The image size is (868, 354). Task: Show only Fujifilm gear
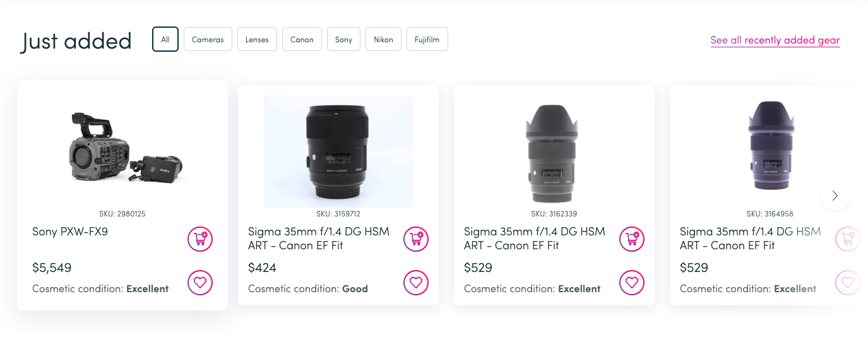point(427,39)
